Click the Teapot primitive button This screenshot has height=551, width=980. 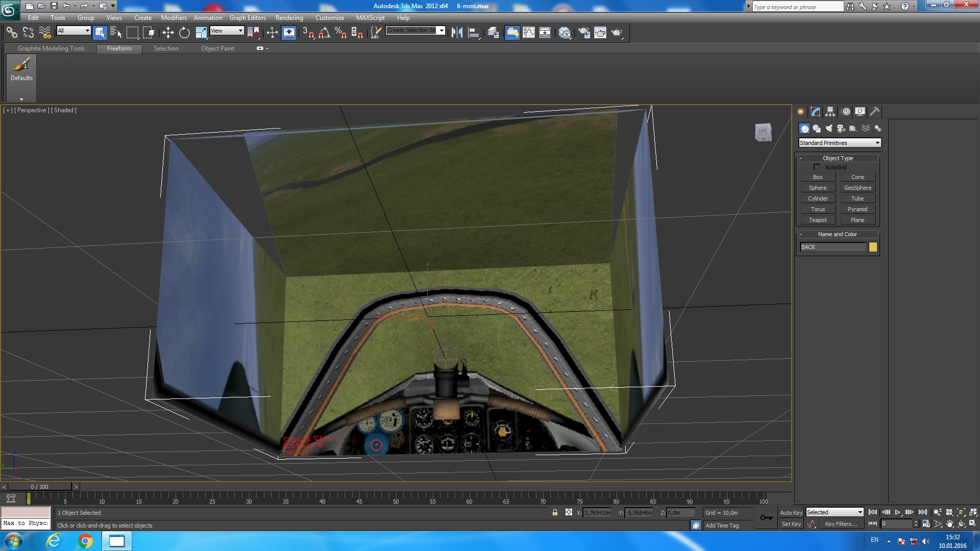817,220
